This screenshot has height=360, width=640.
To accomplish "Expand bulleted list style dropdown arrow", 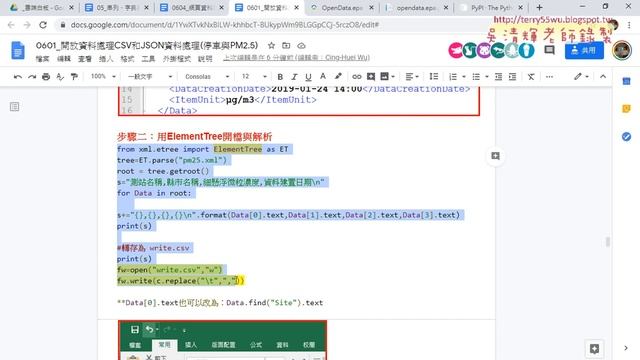I will (487, 77).
